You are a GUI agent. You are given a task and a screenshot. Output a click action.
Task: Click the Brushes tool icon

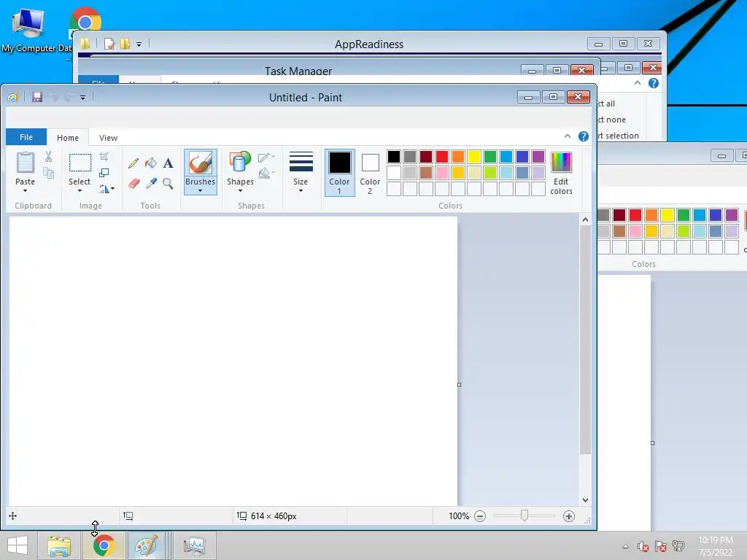pyautogui.click(x=201, y=163)
